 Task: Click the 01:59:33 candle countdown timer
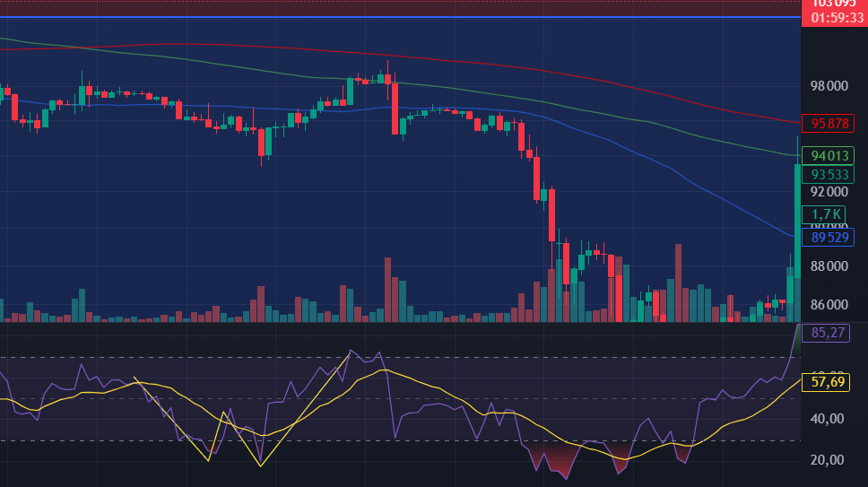click(833, 17)
